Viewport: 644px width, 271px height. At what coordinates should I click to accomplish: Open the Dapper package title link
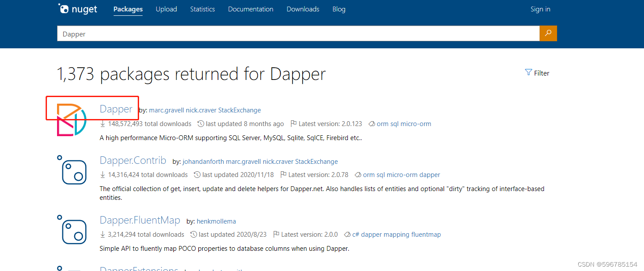[x=116, y=109]
